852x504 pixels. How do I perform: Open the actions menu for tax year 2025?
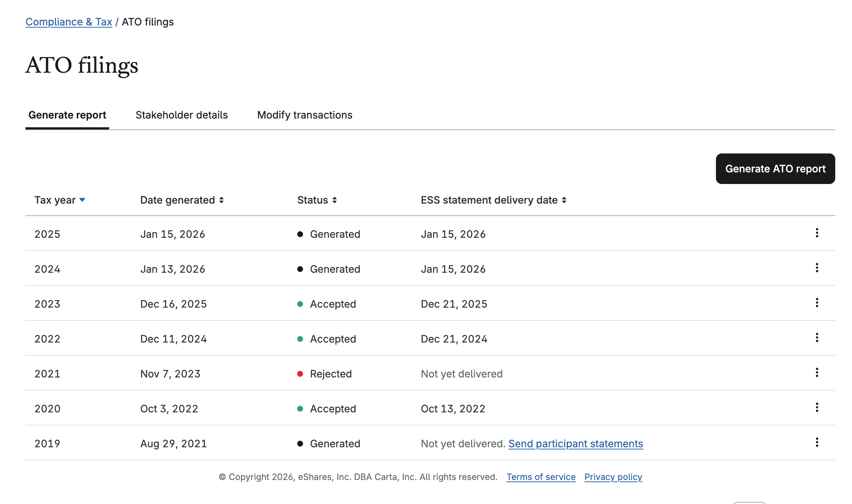pyautogui.click(x=817, y=233)
